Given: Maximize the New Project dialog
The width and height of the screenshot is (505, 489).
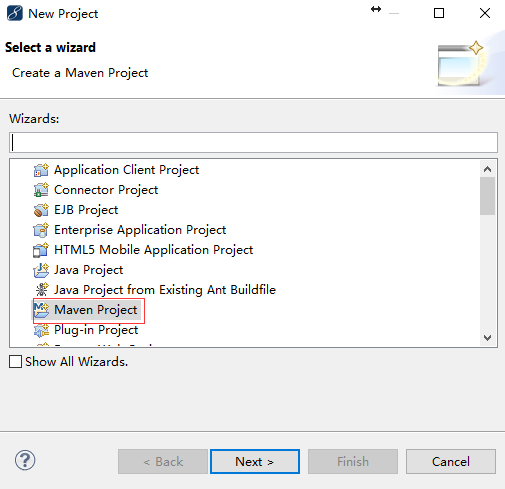Looking at the screenshot, I should pyautogui.click(x=439, y=13).
